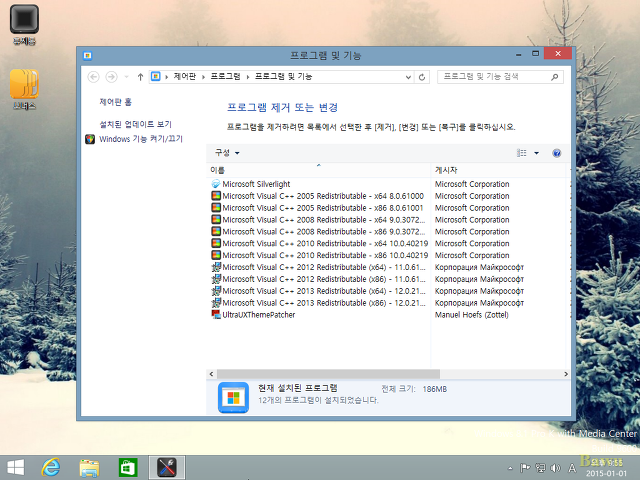This screenshot has height=480, width=640.
Task: Click the Manuel Hoefs (Zottel) publisher cell
Action: click(x=472, y=315)
